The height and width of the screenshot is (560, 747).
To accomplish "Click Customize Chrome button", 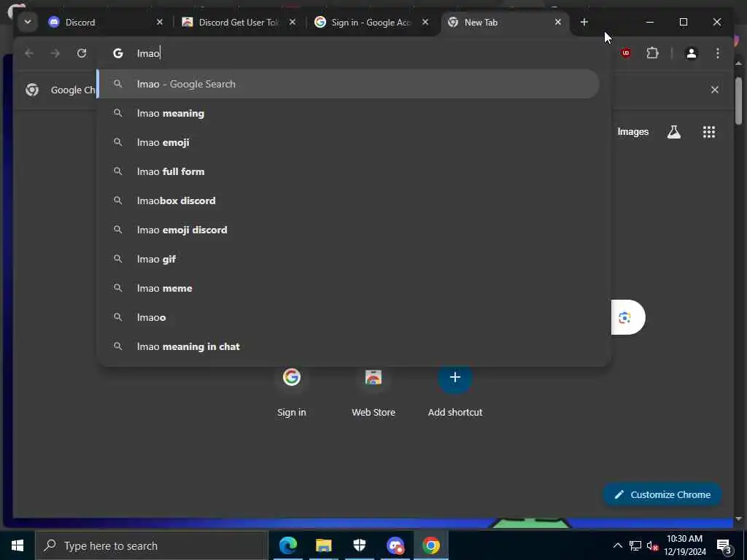I will 662,495.
